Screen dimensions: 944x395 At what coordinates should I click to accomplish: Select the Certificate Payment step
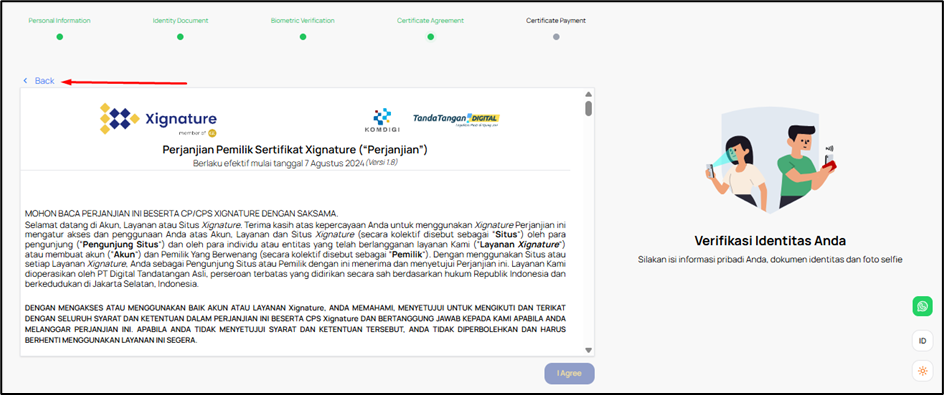click(556, 20)
